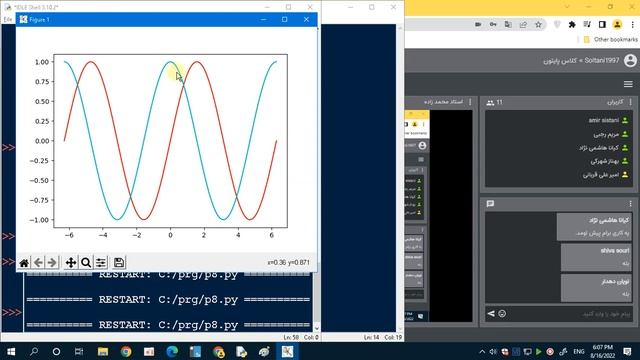Open the Chrome Extensions puzzle icon
Screen dimensions: 640x360
coord(572,24)
